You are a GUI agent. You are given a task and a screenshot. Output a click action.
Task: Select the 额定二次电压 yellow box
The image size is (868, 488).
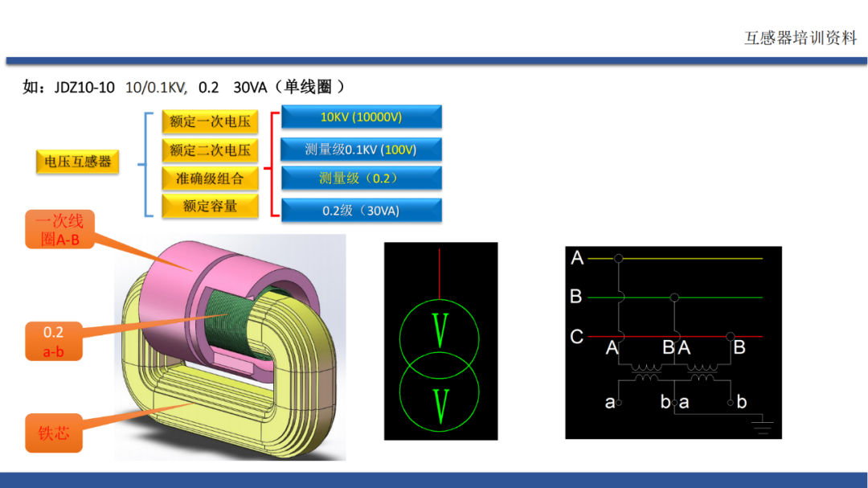[210, 150]
